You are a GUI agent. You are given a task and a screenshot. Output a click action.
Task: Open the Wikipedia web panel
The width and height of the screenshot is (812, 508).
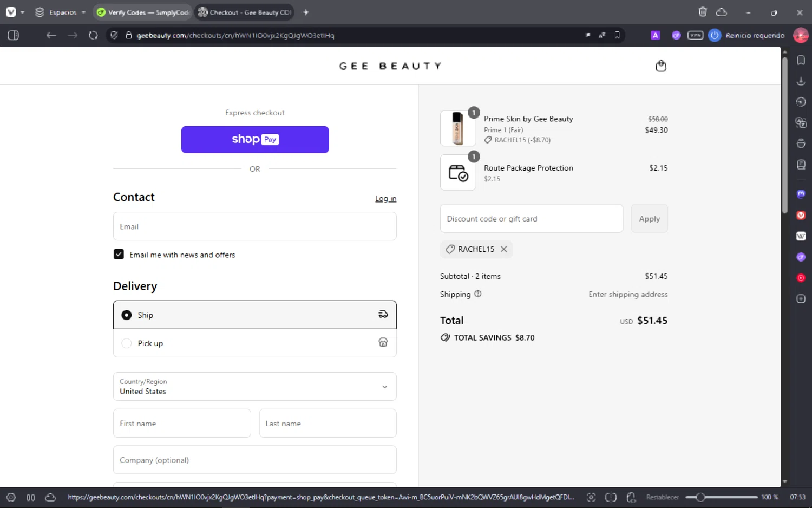(x=801, y=236)
